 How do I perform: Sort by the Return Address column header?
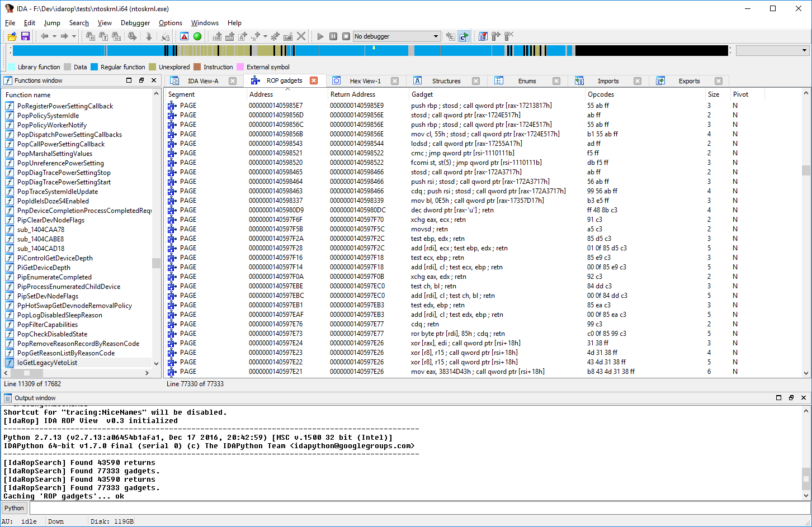point(369,94)
